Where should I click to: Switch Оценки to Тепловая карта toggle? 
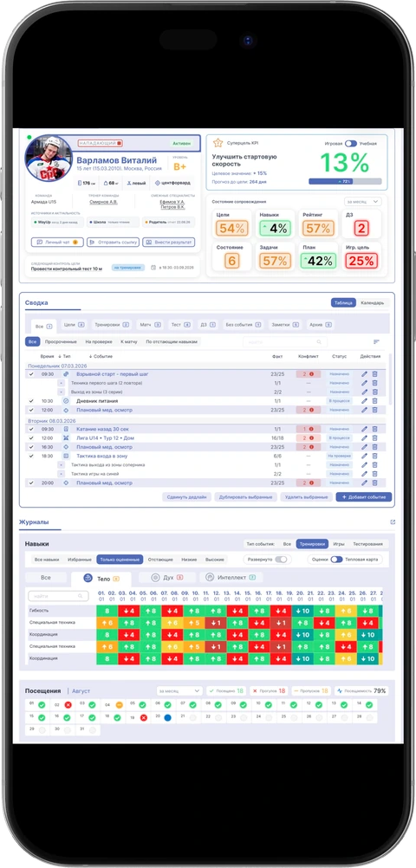[336, 560]
